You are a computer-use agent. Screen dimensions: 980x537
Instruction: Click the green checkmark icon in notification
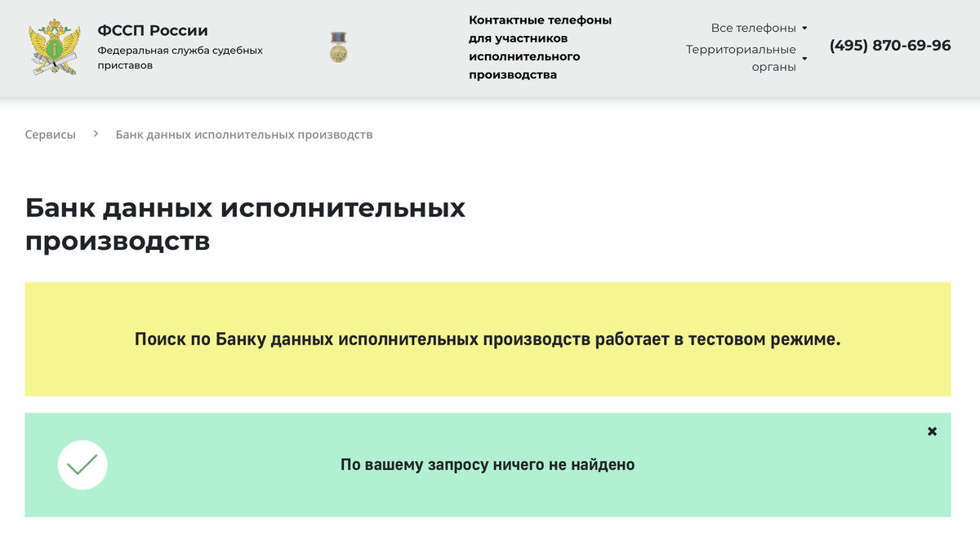[82, 464]
